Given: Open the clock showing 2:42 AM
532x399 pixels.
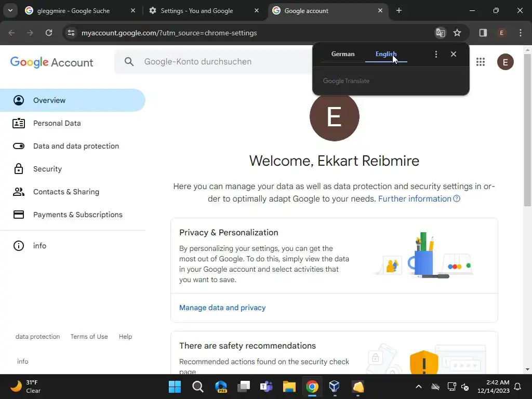Looking at the screenshot, I should 494,387.
